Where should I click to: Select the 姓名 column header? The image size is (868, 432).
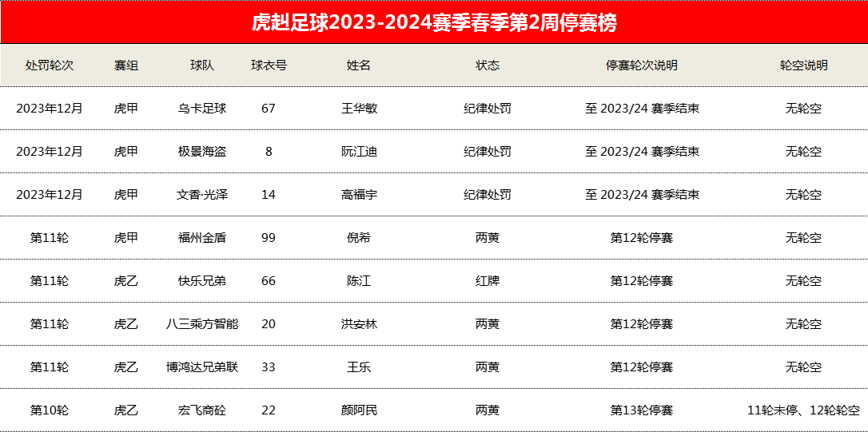point(359,65)
